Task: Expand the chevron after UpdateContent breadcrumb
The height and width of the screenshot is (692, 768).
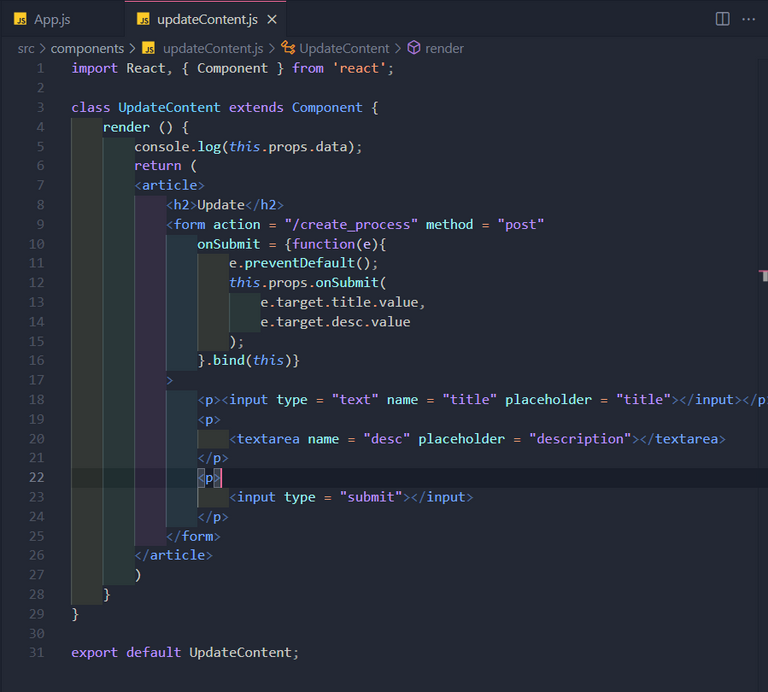Action: [x=397, y=48]
